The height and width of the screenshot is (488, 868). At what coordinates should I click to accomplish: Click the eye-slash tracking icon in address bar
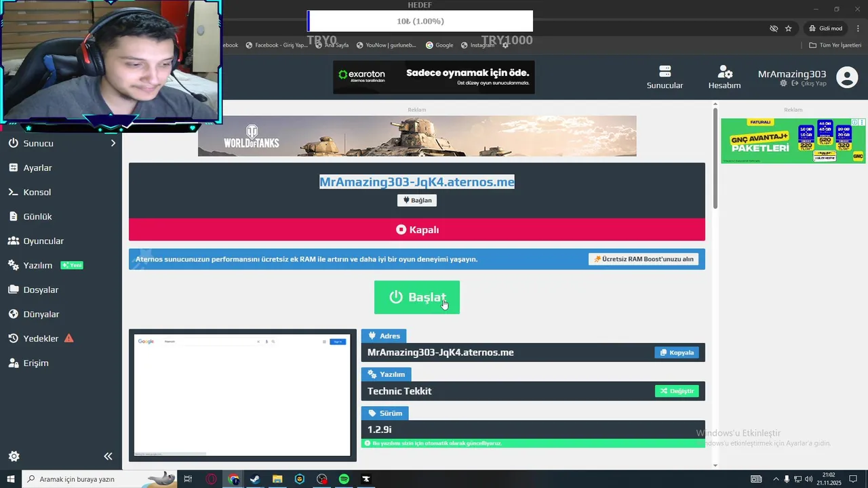[x=774, y=28]
